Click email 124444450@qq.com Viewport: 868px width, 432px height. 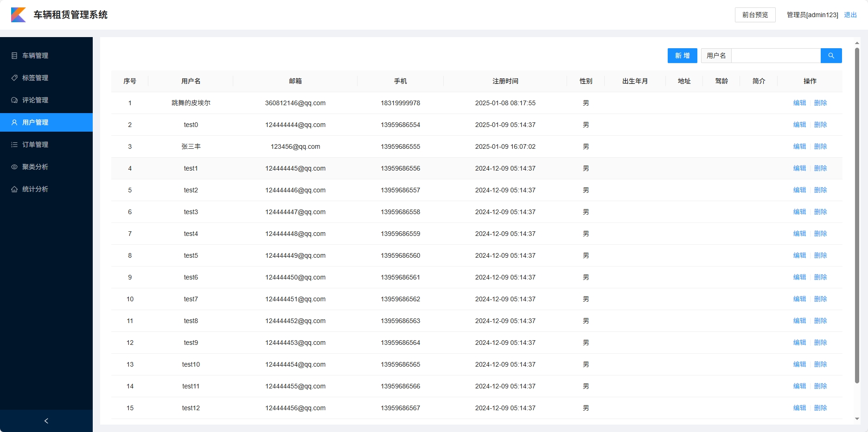click(x=295, y=277)
